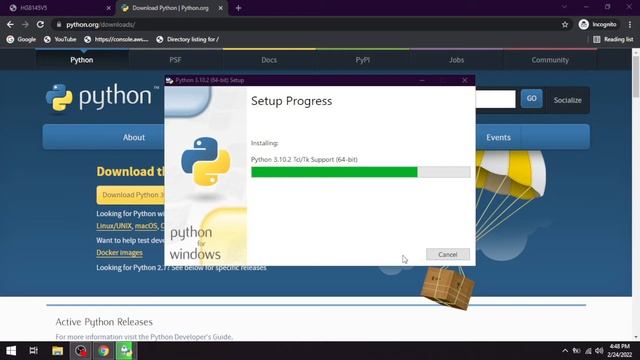Click the Tcl/Tk Support installing text
The height and width of the screenshot is (360, 640).
click(x=304, y=160)
